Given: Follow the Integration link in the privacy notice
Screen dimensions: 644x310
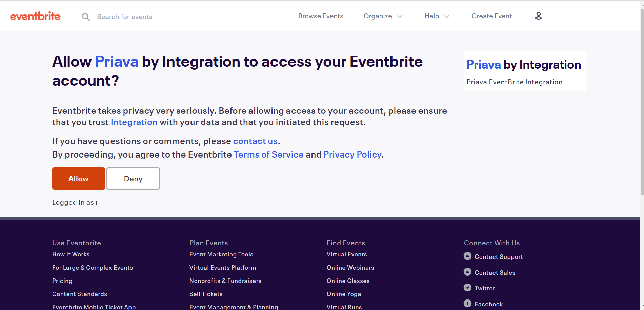Looking at the screenshot, I should click(134, 122).
